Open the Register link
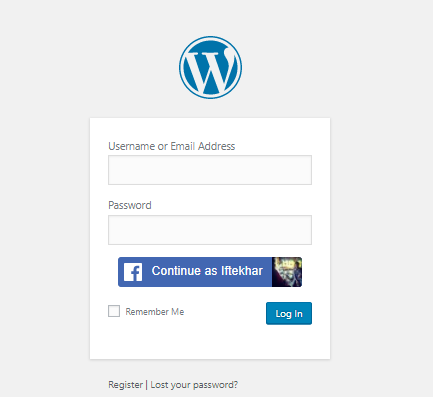Viewport: 433px width, 397px height. tap(126, 385)
